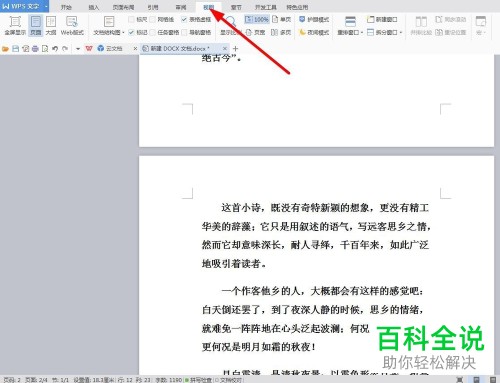Redo the last action
The height and width of the screenshot is (383, 500).
tap(65, 49)
